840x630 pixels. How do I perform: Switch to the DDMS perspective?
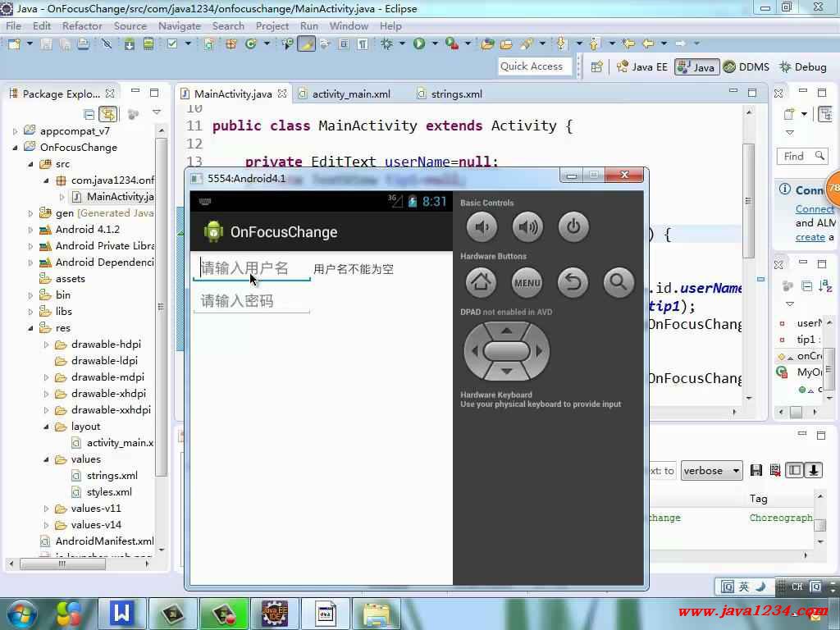(x=746, y=67)
